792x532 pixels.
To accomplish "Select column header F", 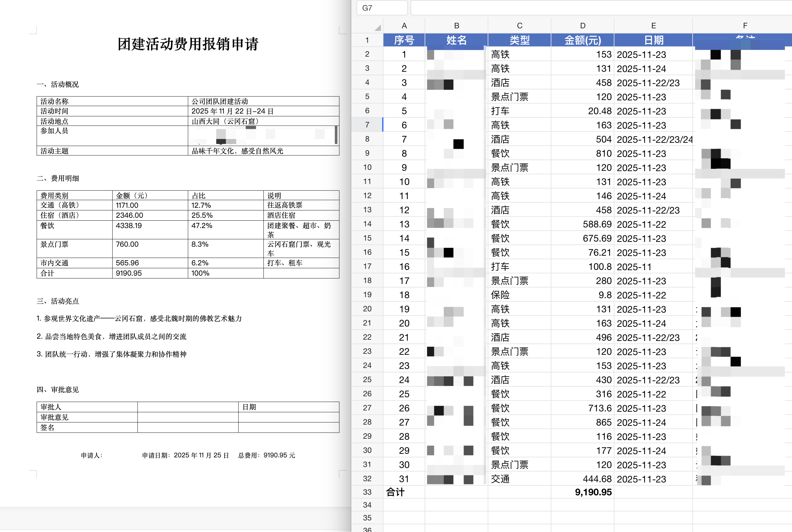I will pyautogui.click(x=744, y=25).
